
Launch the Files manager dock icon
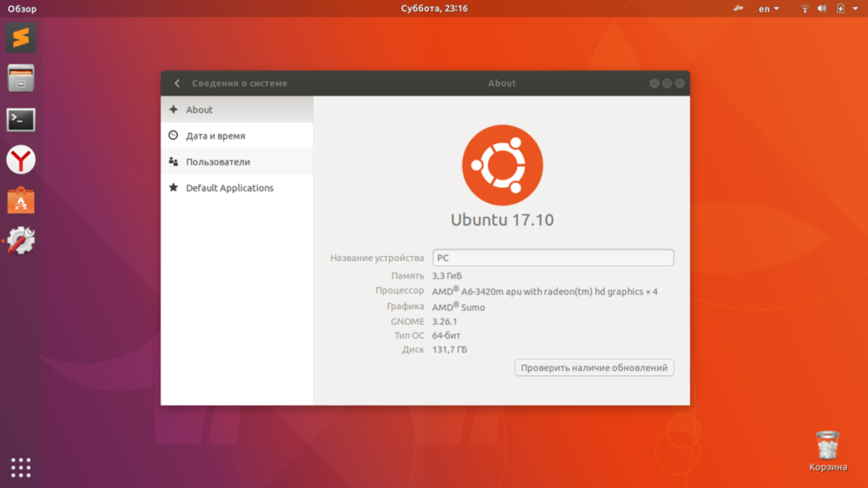(x=21, y=78)
